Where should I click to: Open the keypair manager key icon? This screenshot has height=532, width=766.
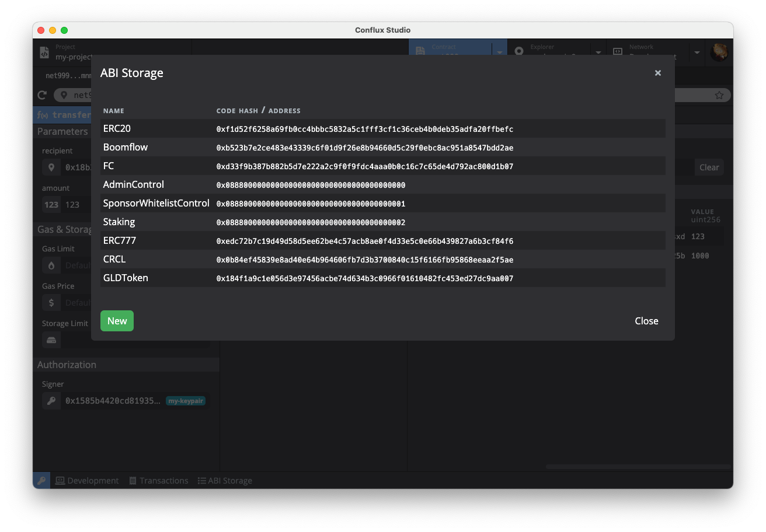(x=41, y=481)
